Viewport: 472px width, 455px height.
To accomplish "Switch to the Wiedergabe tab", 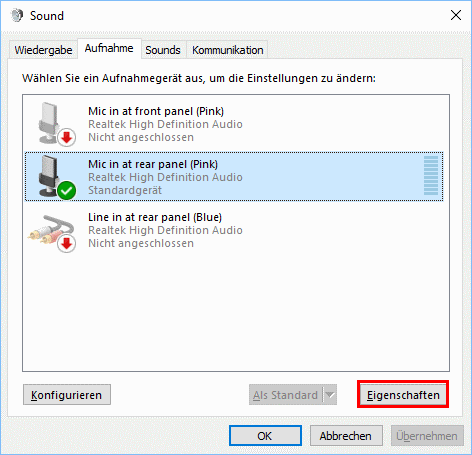I will click(43, 50).
